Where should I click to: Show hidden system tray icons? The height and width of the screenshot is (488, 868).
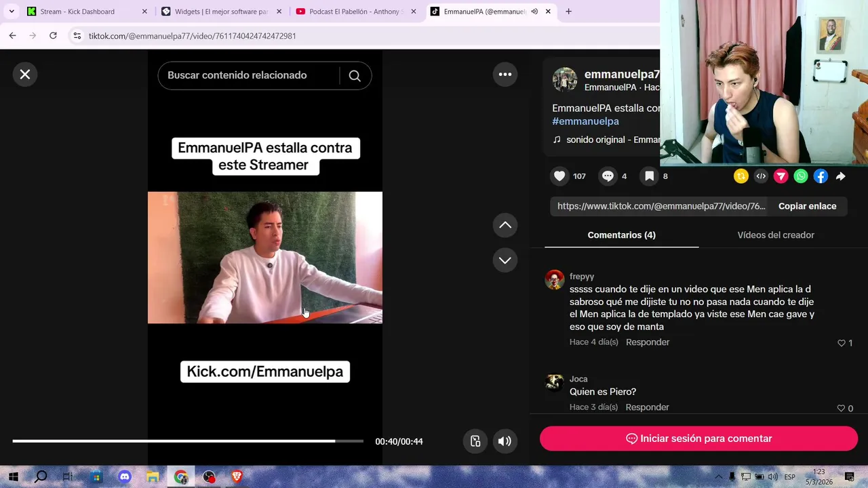720,477
